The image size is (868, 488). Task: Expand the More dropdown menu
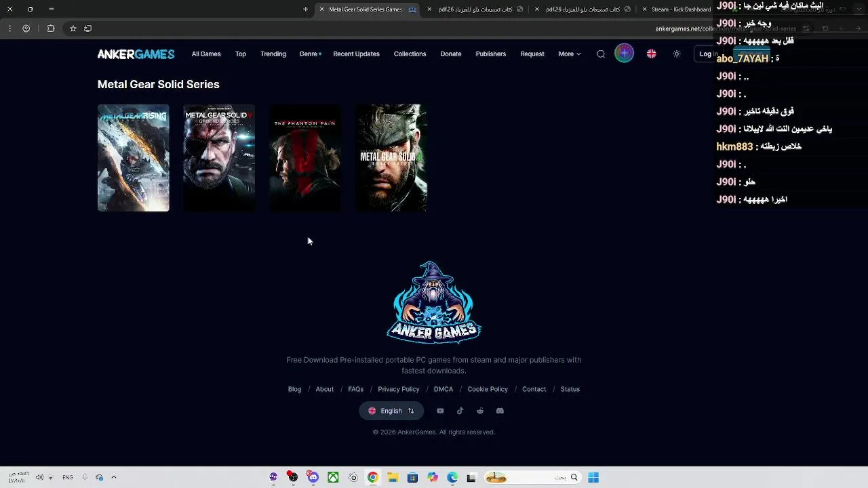point(569,54)
